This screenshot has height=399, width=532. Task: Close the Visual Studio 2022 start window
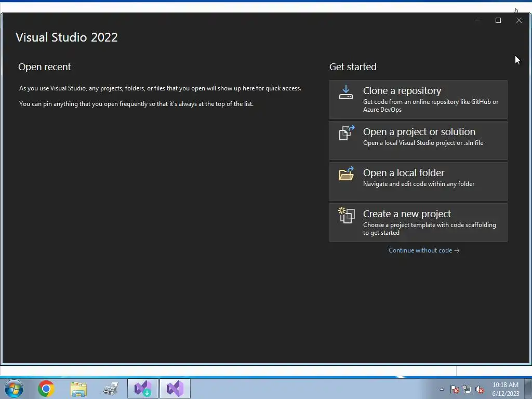[x=519, y=20]
